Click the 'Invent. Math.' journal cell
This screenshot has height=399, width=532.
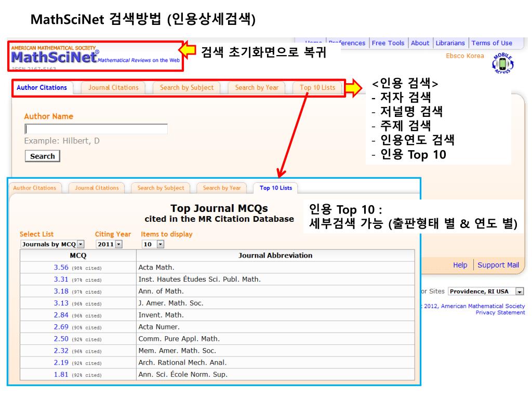(275, 315)
